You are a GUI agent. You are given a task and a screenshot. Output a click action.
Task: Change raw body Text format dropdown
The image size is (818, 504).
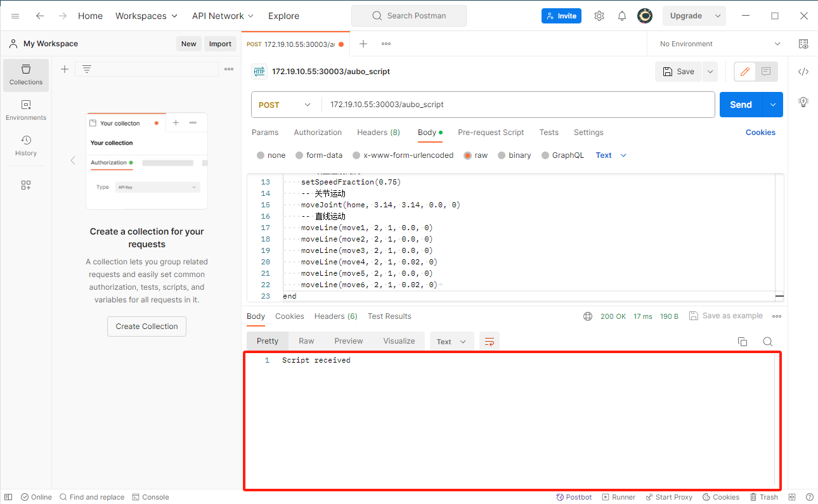[x=611, y=155]
